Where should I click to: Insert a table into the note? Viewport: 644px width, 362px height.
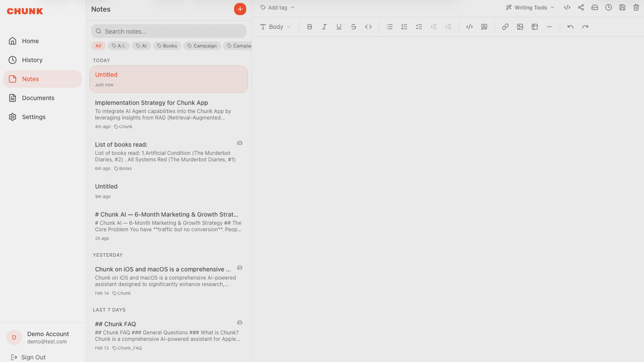534,27
